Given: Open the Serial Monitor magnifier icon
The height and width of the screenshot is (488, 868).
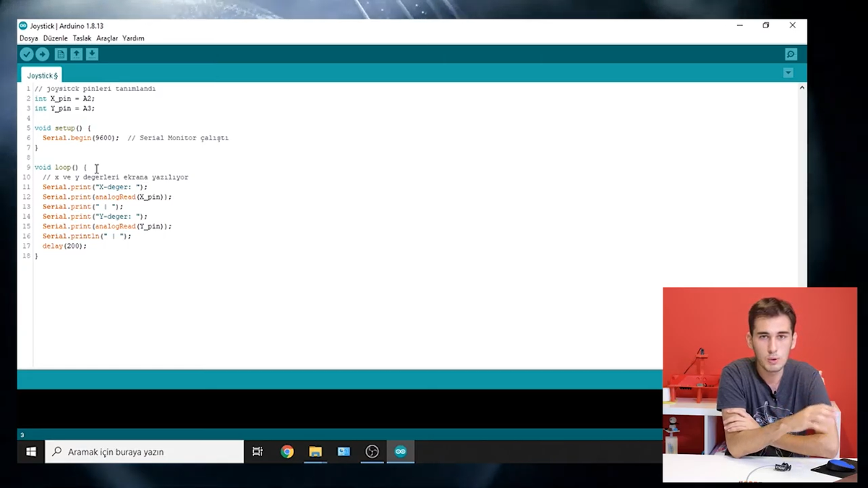Looking at the screenshot, I should [x=791, y=54].
